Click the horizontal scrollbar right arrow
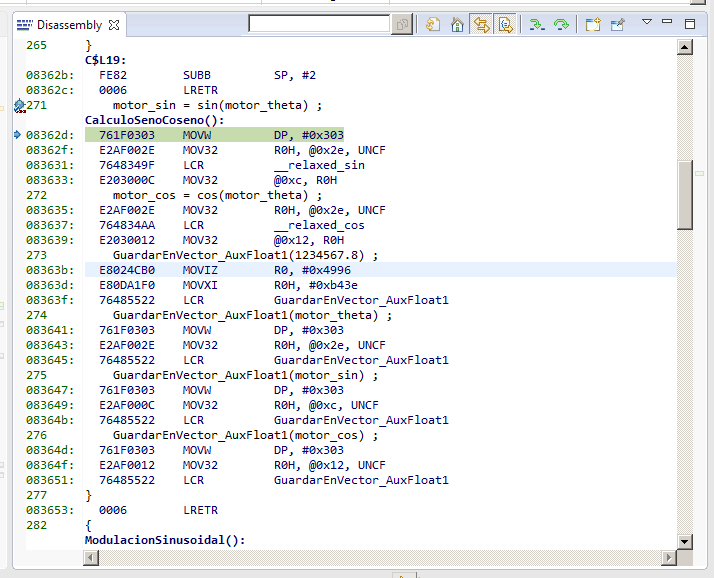714x578 pixels. [668, 558]
